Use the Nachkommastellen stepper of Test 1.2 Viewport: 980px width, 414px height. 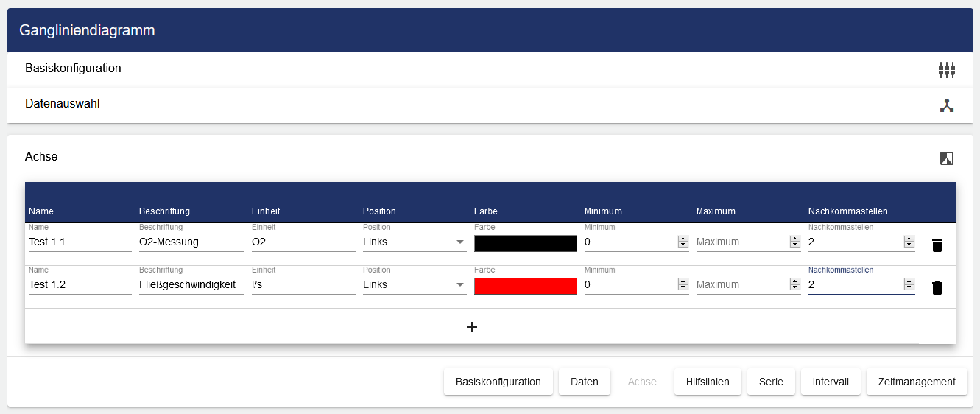pos(909,285)
